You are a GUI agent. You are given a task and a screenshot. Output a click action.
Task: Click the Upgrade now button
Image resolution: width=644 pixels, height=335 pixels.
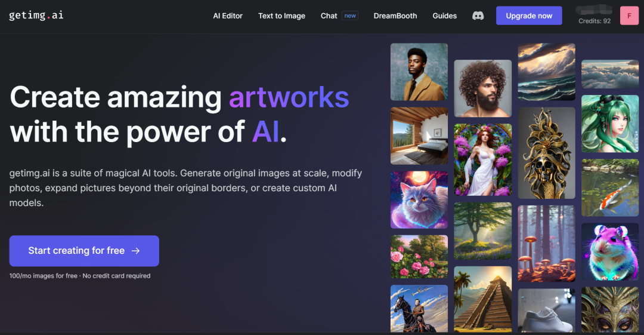tap(528, 16)
